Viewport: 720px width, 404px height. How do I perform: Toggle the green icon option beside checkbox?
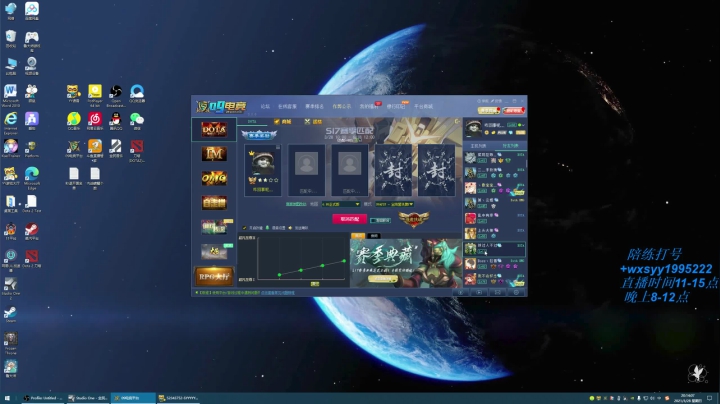click(268, 228)
